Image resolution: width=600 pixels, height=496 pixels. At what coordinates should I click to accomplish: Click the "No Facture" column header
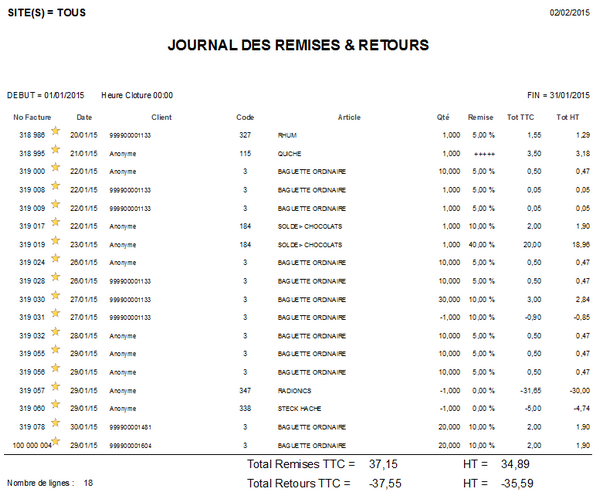pos(31,117)
